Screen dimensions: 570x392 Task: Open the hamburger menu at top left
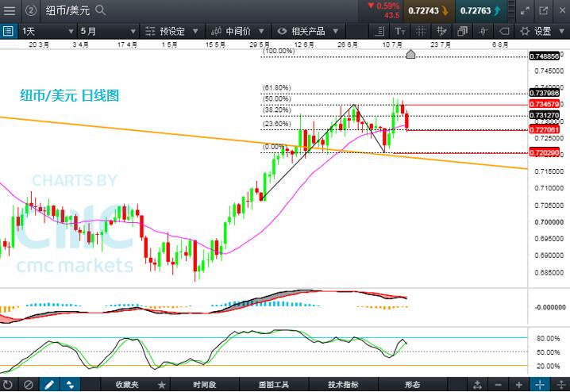10,10
